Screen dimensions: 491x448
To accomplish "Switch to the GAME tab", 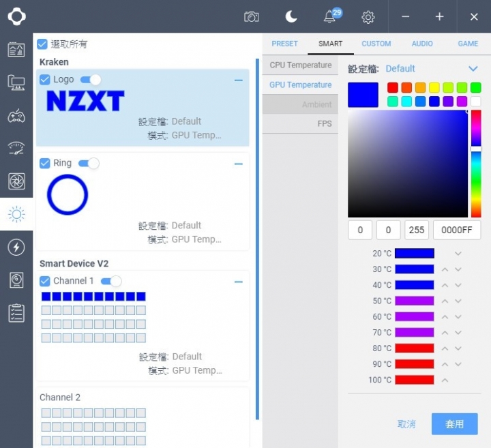I will pos(468,44).
